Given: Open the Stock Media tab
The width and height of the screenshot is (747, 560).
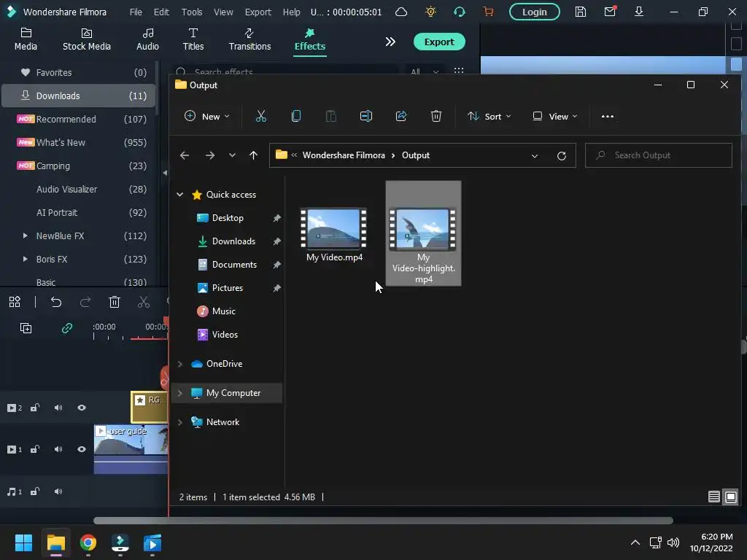Looking at the screenshot, I should [x=87, y=39].
